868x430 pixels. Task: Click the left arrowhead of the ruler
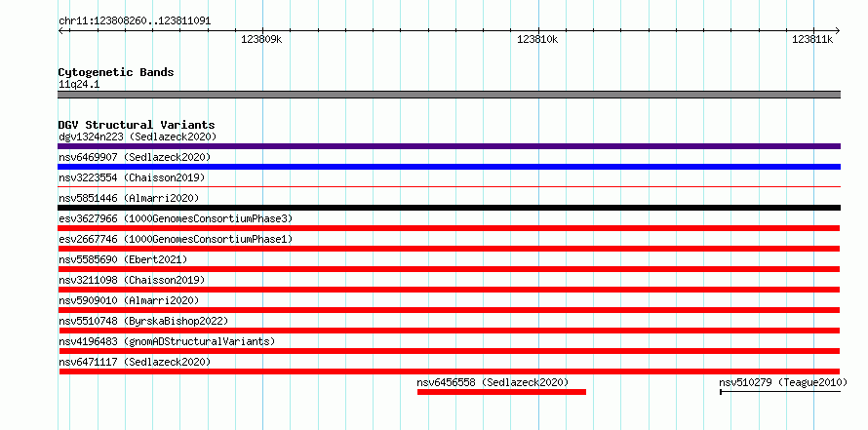pyautogui.click(x=60, y=30)
